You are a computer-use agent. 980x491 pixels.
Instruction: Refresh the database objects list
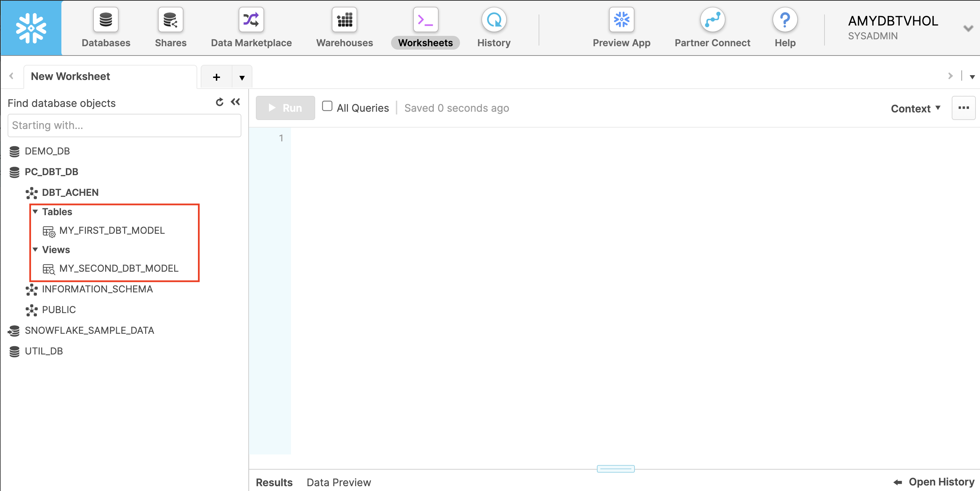click(x=220, y=102)
